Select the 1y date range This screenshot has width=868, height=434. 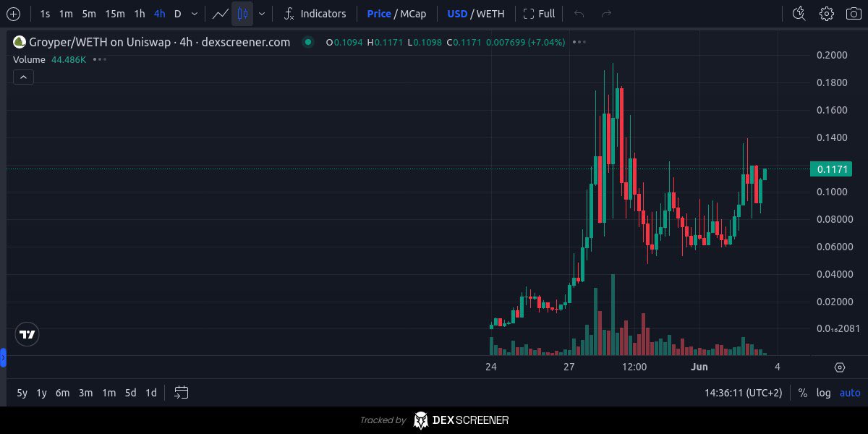pyautogui.click(x=41, y=393)
